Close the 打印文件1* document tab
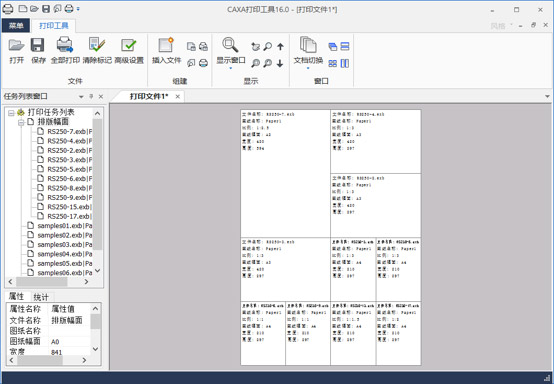 pos(178,96)
